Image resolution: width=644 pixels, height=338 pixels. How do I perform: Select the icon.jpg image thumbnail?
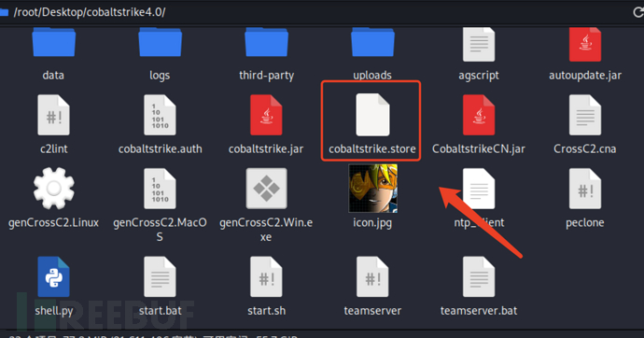coord(373,189)
